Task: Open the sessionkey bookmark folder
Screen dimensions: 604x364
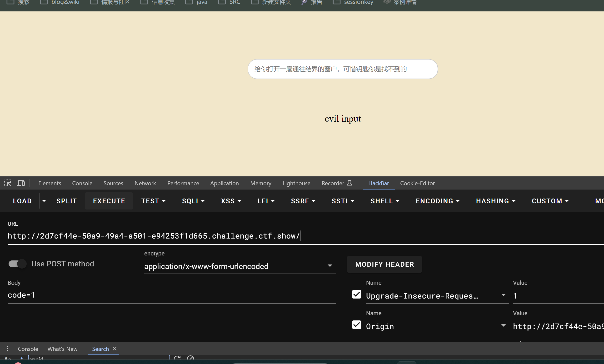Action: click(353, 2)
